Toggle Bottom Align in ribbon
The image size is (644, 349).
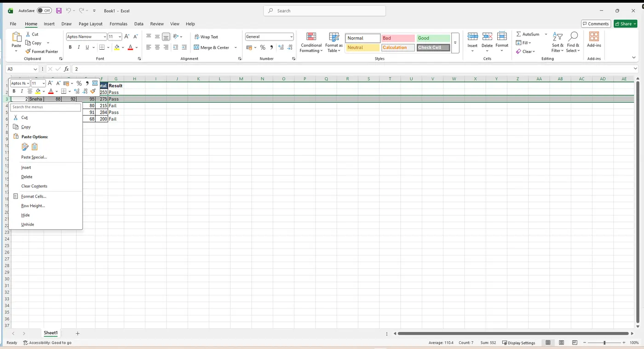(166, 36)
